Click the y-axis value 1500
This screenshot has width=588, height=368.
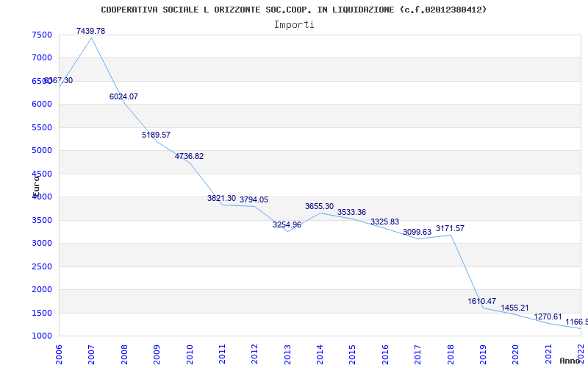click(42, 313)
